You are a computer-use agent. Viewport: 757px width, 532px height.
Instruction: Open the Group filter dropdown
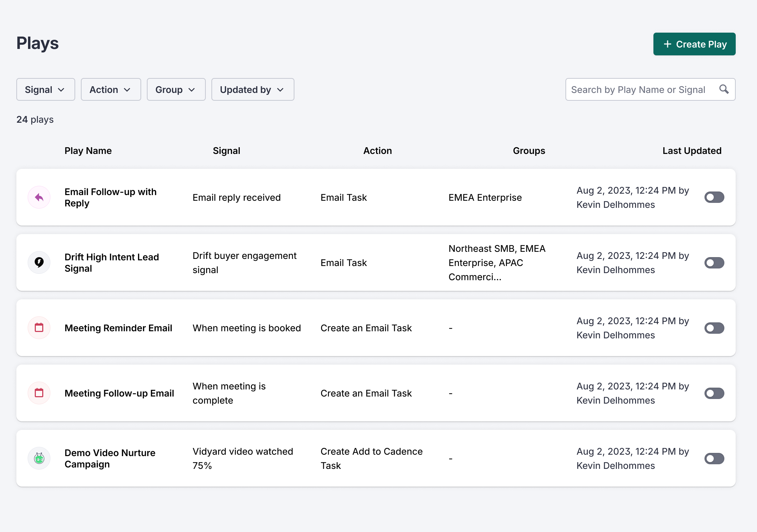pos(176,89)
